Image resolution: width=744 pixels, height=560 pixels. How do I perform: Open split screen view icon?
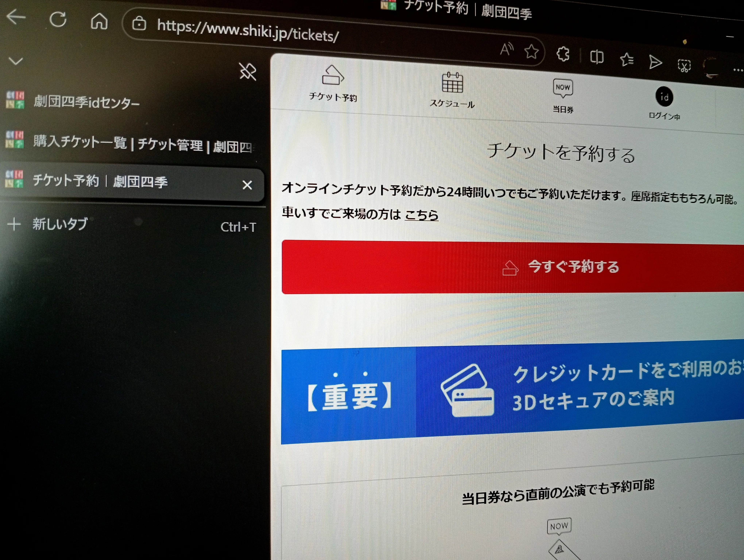pyautogui.click(x=597, y=57)
